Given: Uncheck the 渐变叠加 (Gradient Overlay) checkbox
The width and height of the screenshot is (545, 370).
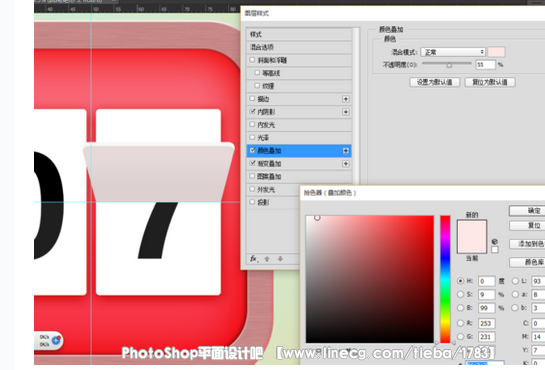Looking at the screenshot, I should (252, 163).
